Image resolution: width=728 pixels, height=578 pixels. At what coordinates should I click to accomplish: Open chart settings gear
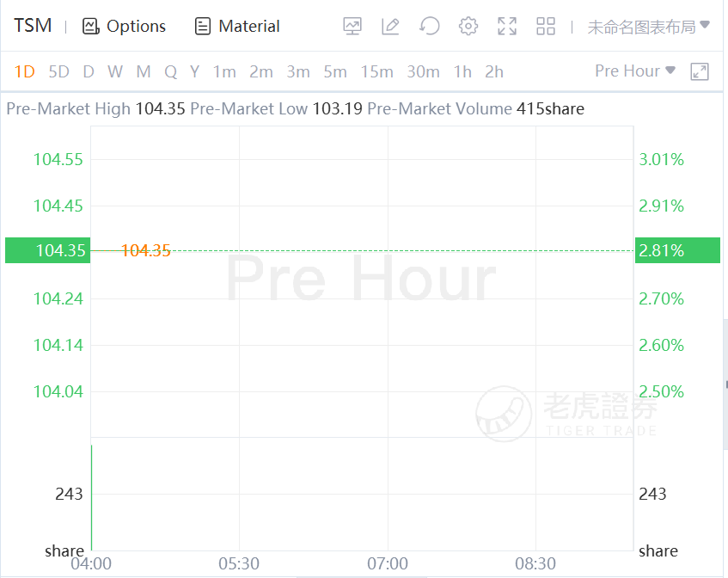coord(468,26)
